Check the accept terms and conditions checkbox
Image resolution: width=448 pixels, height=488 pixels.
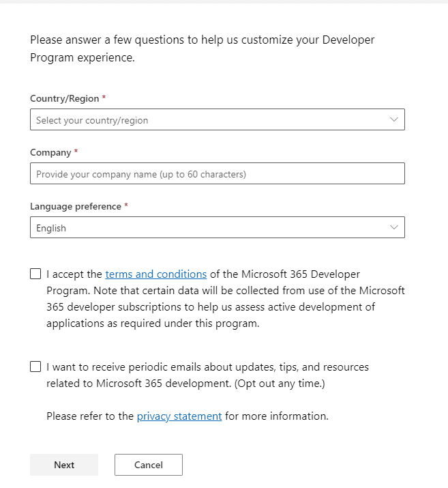point(35,274)
